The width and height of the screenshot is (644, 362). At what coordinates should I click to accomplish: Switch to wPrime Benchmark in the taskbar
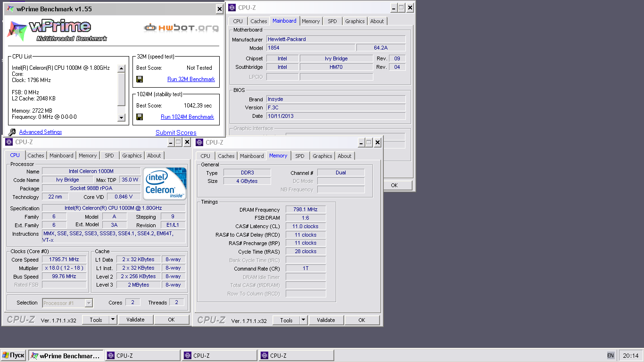[66, 355]
